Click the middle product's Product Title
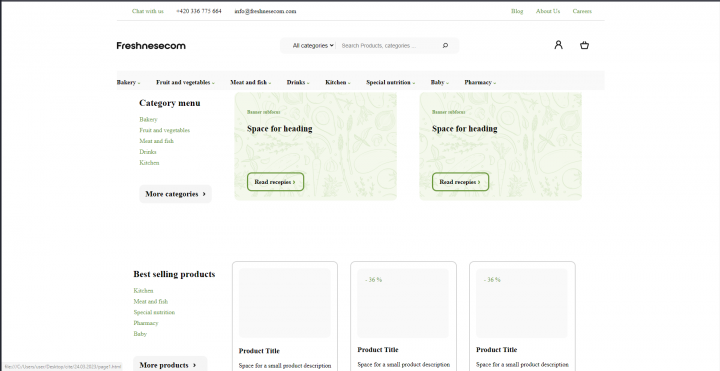Image resolution: width=720 pixels, height=371 pixels. coord(378,349)
